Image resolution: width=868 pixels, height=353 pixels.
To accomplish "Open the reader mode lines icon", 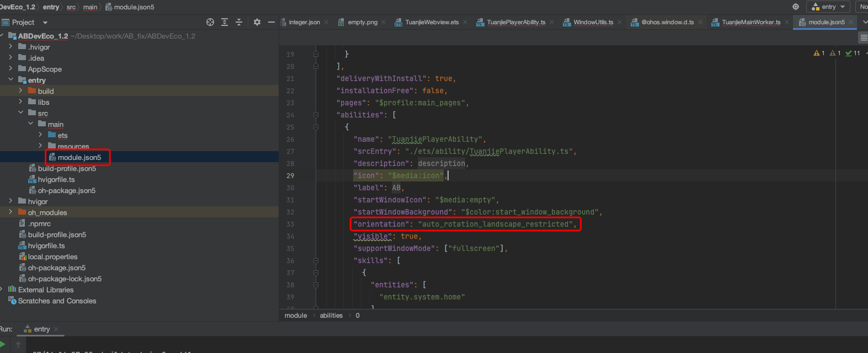I will 863,38.
